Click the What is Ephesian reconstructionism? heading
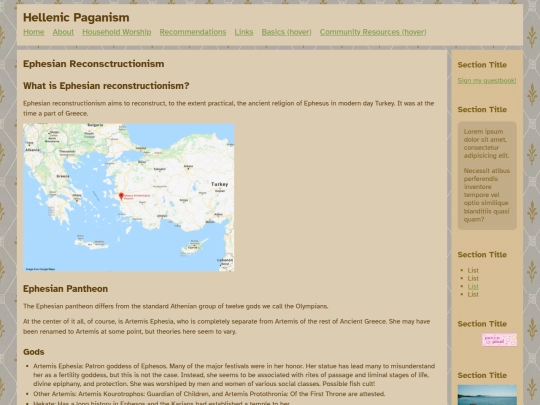Image resolution: width=540 pixels, height=405 pixels. tap(106, 86)
